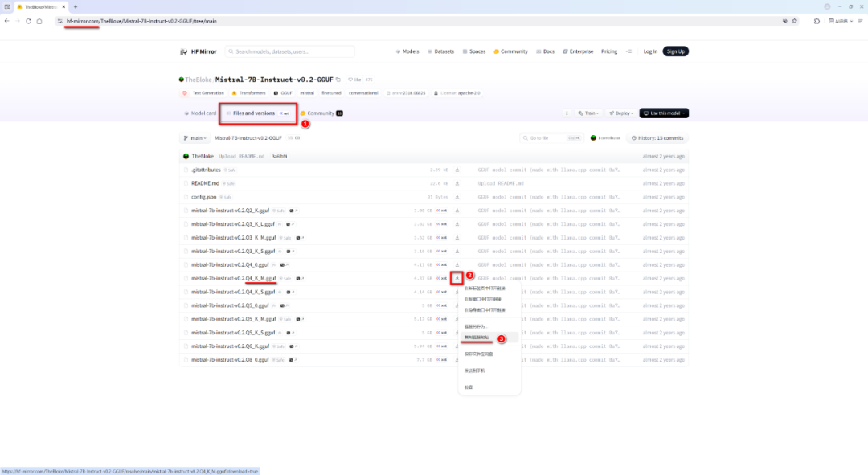The image size is (868, 475).
Task: Open the mistral-7b-instruct-v0.2.Q6_K.gguf file
Action: click(231, 346)
